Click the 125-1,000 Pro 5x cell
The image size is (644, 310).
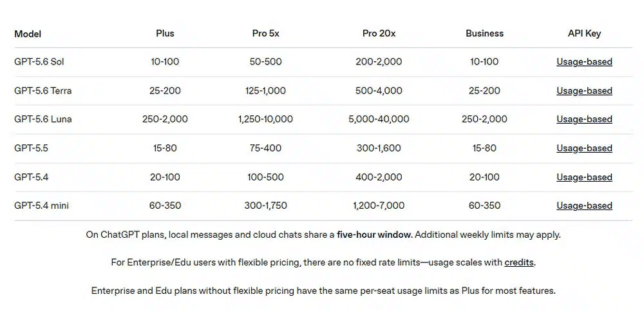click(265, 90)
